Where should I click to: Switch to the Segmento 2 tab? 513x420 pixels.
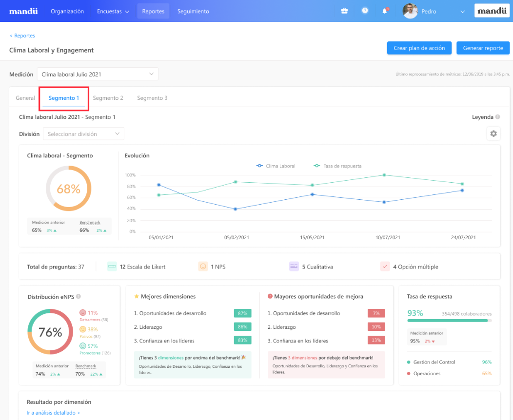tap(108, 98)
